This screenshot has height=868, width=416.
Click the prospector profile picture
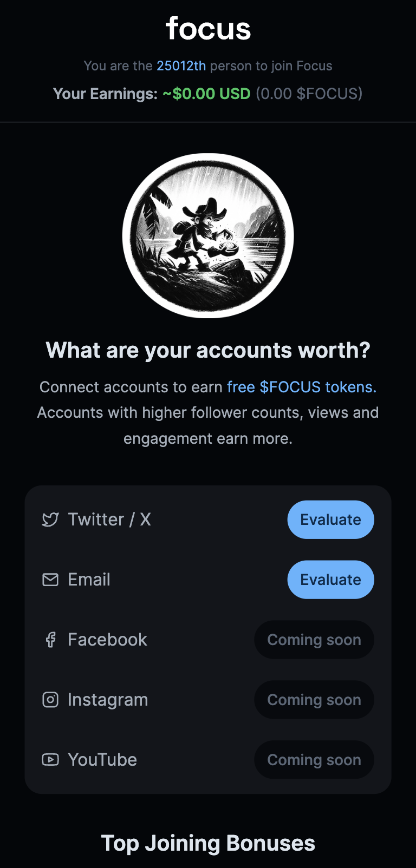pos(208,236)
